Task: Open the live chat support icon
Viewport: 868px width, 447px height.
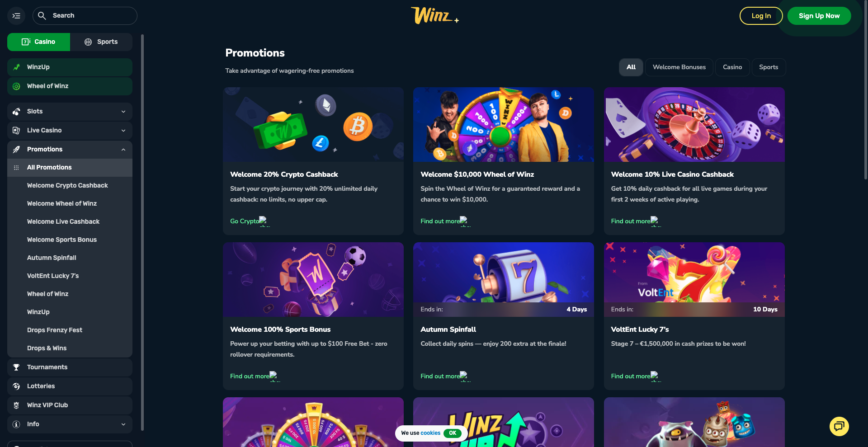Action: 839,426
